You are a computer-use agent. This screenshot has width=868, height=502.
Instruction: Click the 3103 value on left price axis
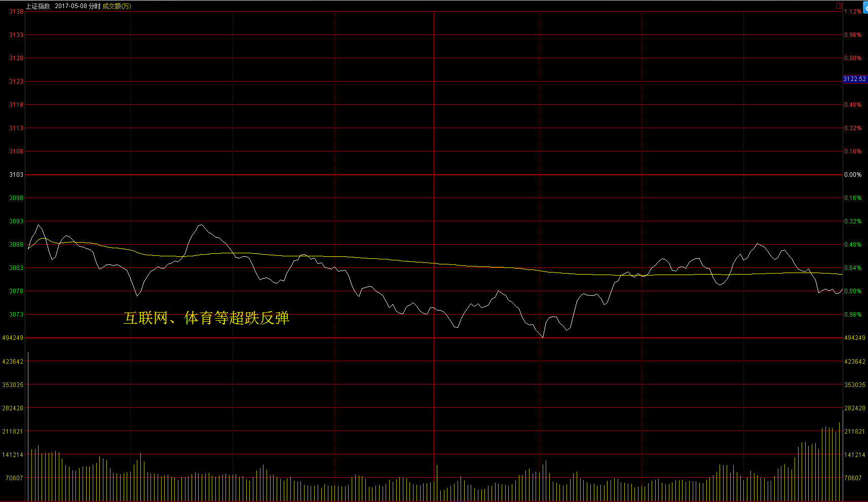(x=16, y=175)
